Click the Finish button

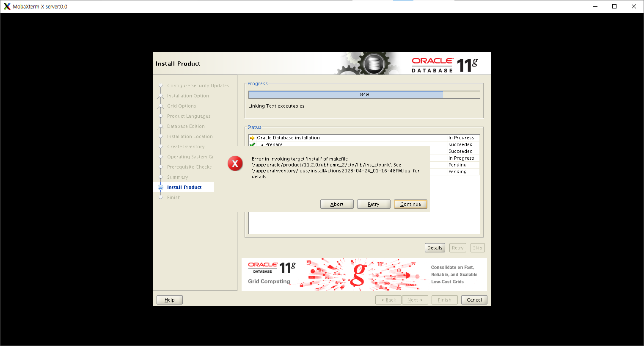445,300
